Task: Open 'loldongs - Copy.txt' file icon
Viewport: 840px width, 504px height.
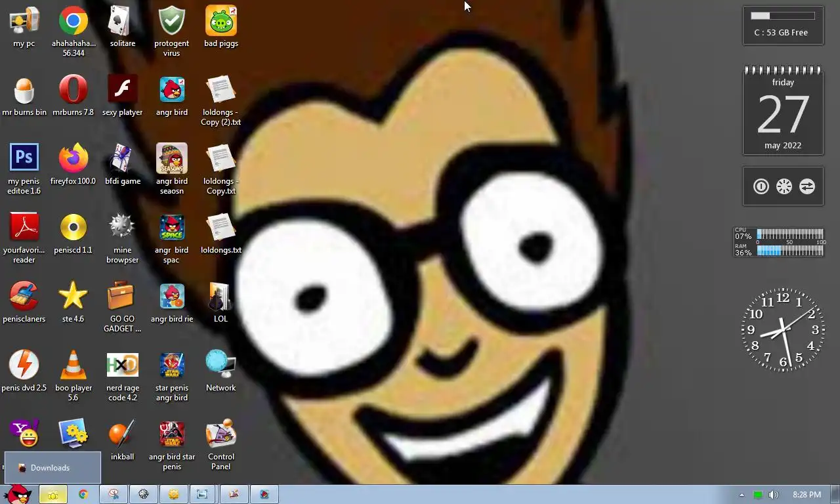Action: [x=221, y=169]
